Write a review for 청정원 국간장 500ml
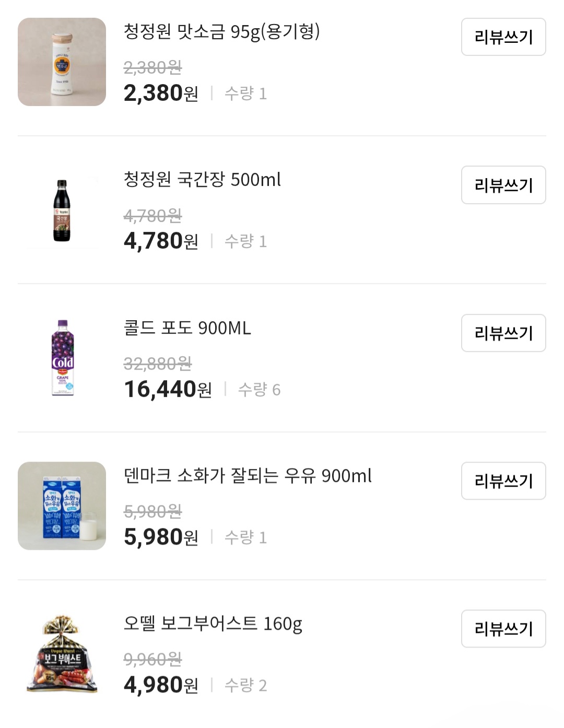The image size is (564, 728). point(503,185)
